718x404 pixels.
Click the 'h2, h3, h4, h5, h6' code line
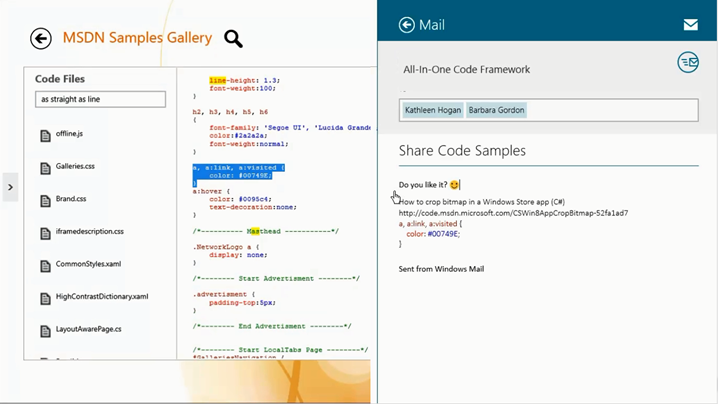(x=230, y=112)
